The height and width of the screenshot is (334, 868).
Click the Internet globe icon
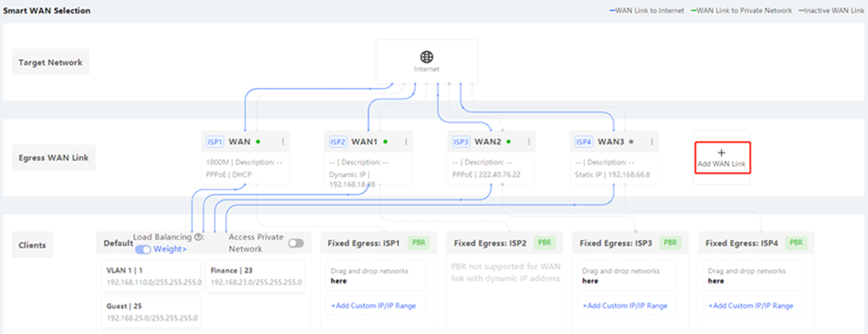coord(426,57)
